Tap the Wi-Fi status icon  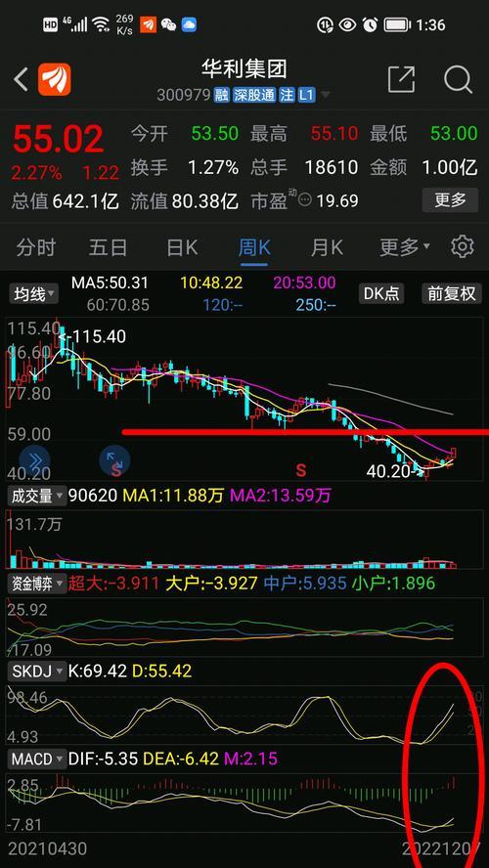point(102,24)
